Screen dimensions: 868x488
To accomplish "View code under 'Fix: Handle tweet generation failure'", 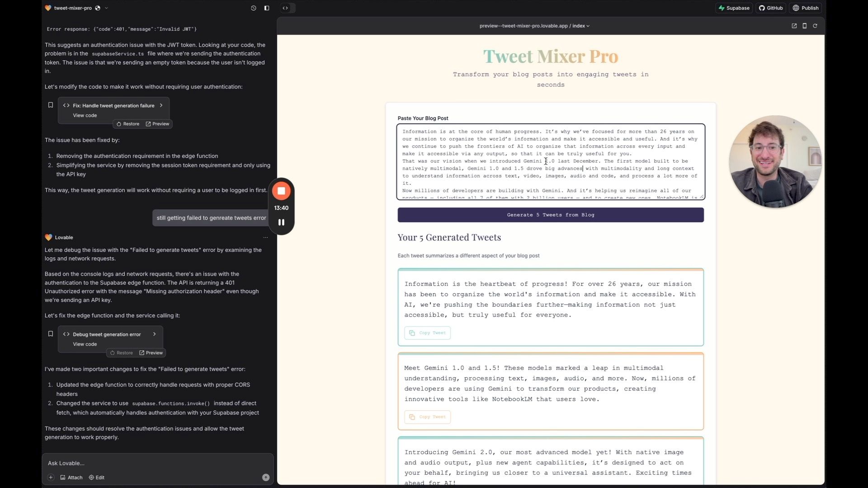I will [x=85, y=115].
